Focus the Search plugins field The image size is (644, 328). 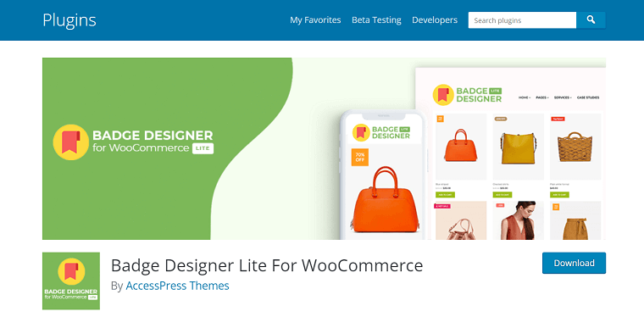pyautogui.click(x=522, y=19)
